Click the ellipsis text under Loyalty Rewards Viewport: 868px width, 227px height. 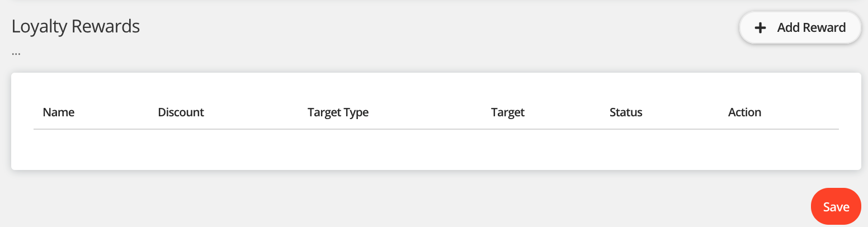tap(16, 53)
